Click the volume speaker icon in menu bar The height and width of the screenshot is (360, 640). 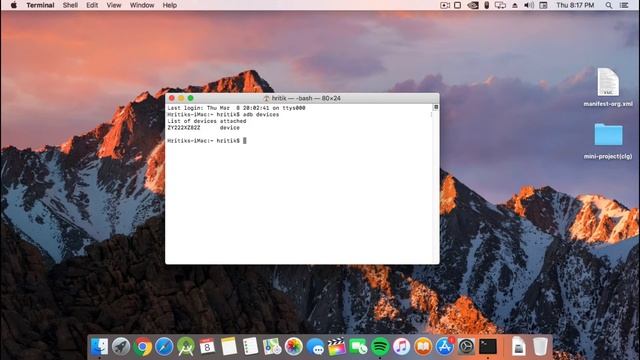(529, 5)
